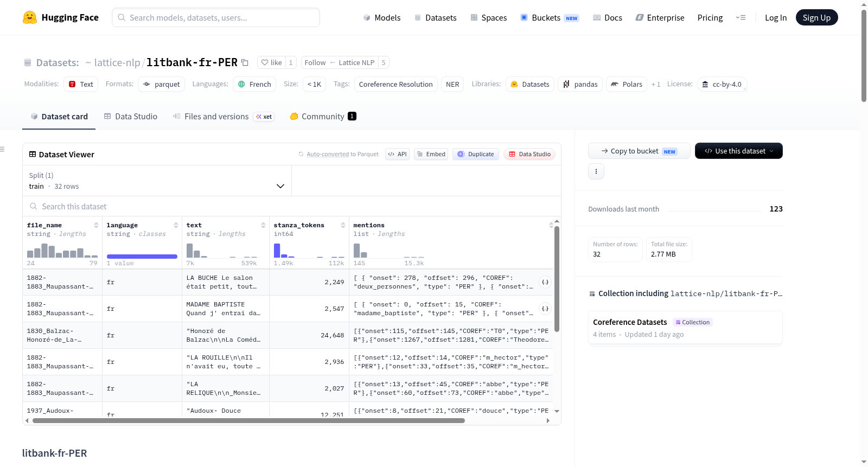Click the first stanza_tokens histogram bar
This screenshot has width=868, height=467.
277,251
